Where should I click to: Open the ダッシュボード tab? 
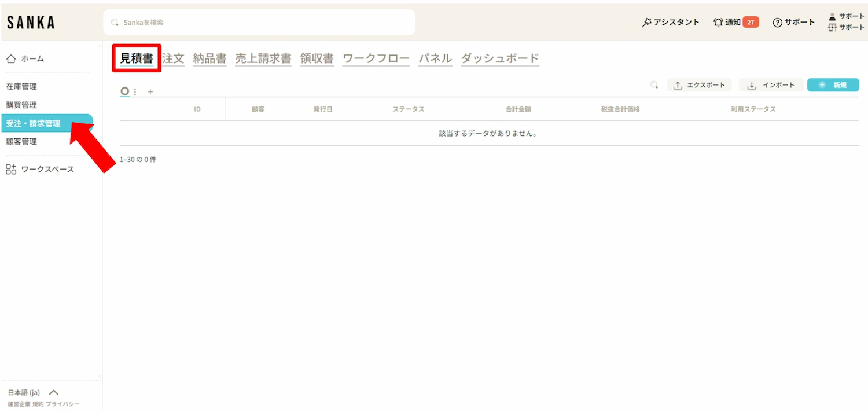click(x=500, y=58)
